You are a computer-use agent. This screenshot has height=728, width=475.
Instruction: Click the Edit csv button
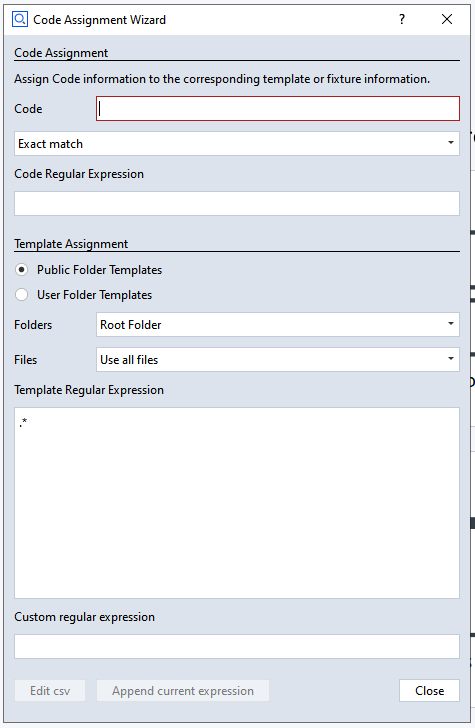coord(50,691)
